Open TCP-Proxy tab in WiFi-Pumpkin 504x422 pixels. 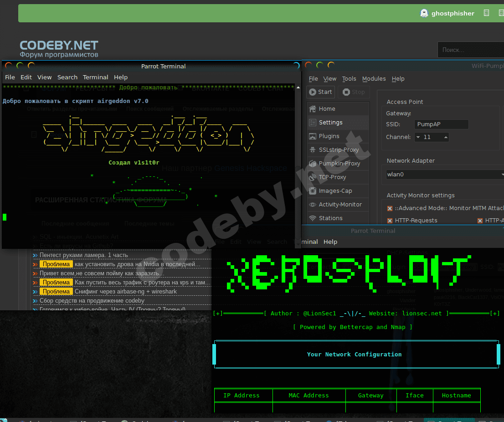(x=338, y=177)
